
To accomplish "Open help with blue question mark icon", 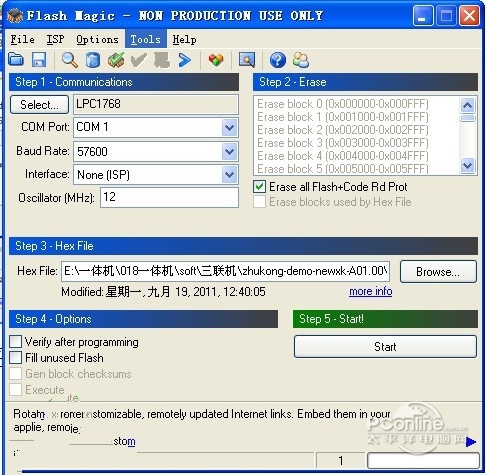I will [278, 60].
